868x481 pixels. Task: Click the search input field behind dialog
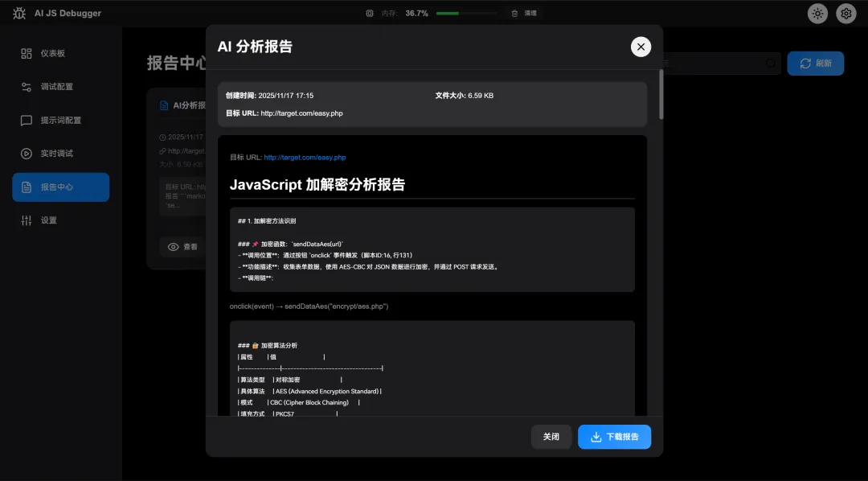click(721, 64)
